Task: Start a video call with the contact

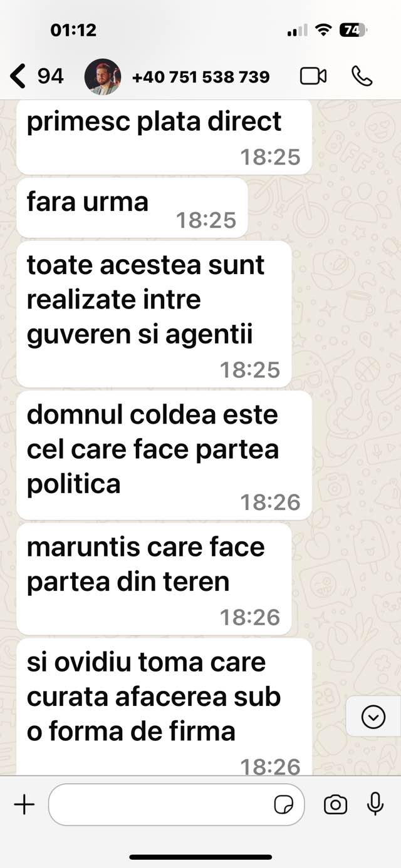Action: 313,76
